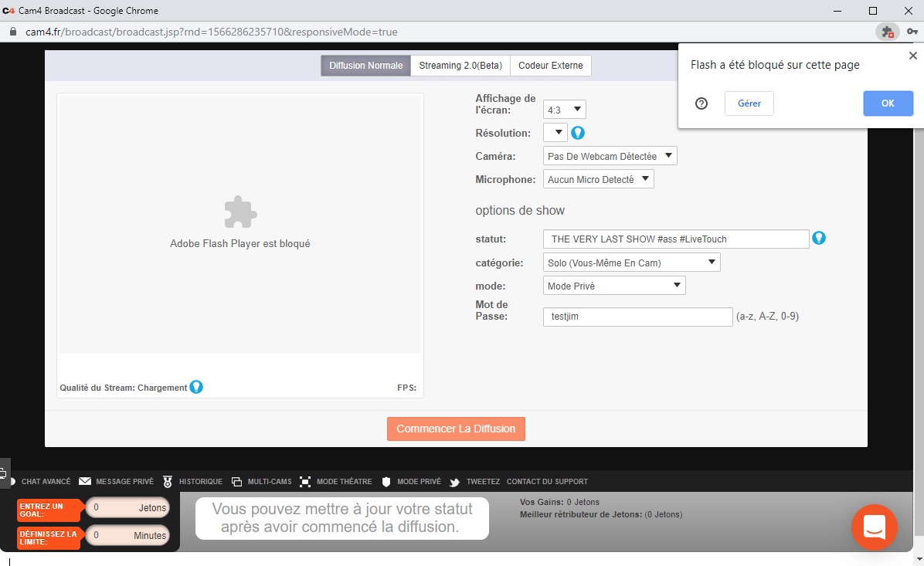Click the puzzle piece to enable Flash Player
This screenshot has height=566, width=924.
point(239,212)
